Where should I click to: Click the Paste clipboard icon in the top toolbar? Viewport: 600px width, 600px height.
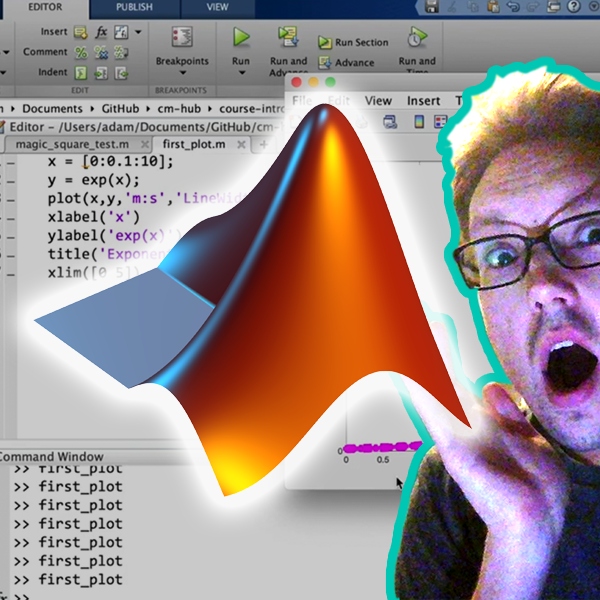pyautogui.click(x=493, y=7)
